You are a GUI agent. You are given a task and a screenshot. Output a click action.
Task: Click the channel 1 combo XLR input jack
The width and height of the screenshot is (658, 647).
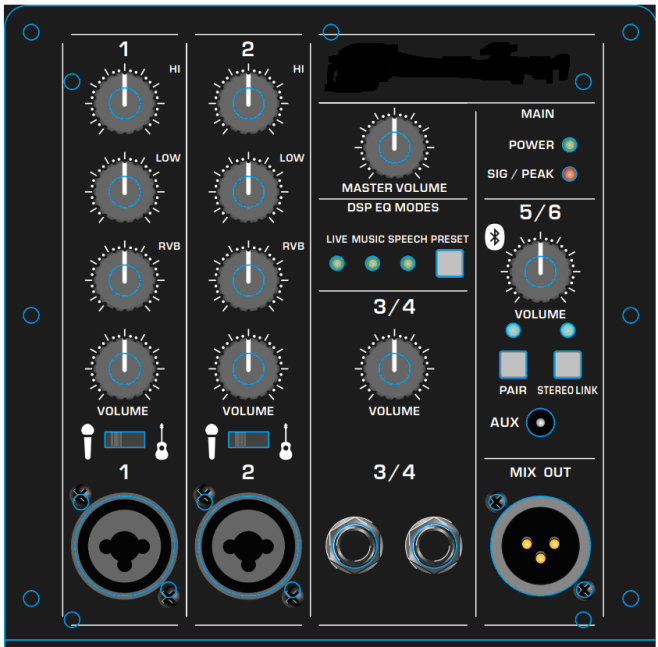(124, 545)
